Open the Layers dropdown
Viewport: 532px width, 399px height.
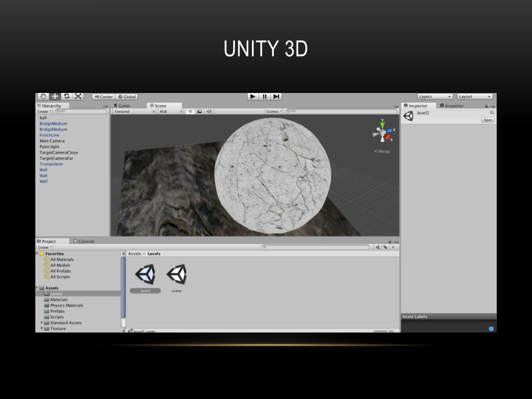(435, 96)
